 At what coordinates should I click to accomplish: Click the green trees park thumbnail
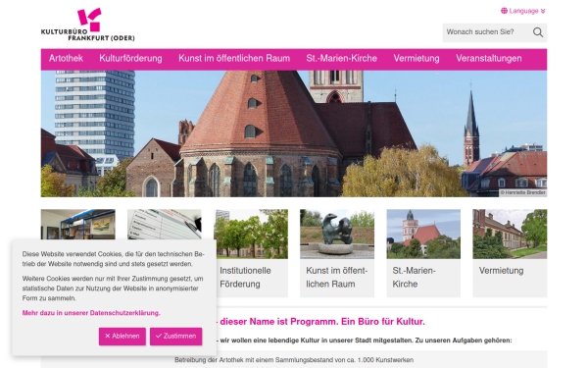[251, 234]
